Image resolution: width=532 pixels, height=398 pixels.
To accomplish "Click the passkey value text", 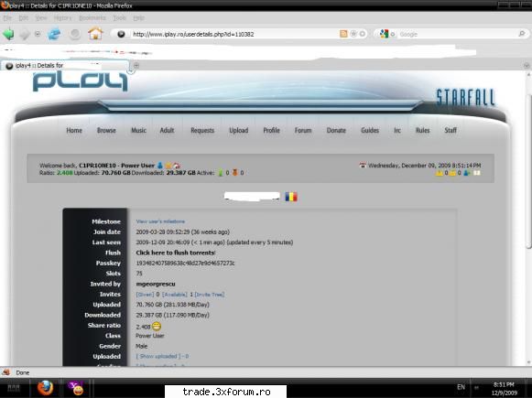I will pos(185,264).
